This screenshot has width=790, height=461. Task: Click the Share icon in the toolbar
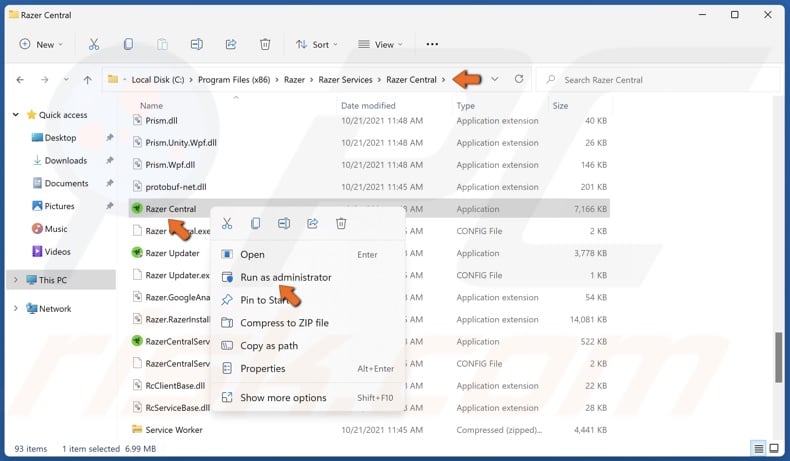(231, 44)
